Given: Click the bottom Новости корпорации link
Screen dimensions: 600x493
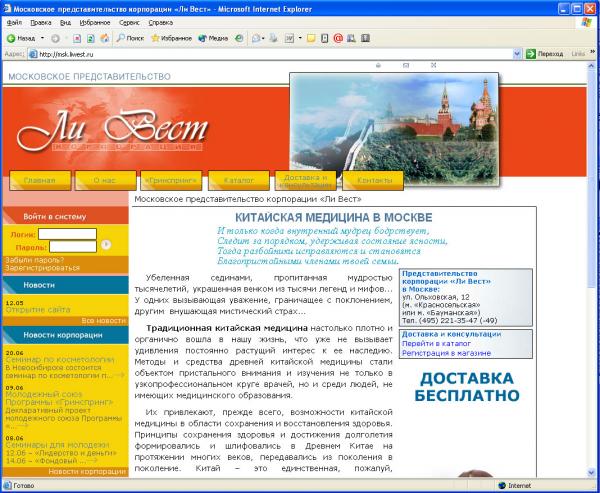Looking at the screenshot, I should pyautogui.click(x=87, y=472).
